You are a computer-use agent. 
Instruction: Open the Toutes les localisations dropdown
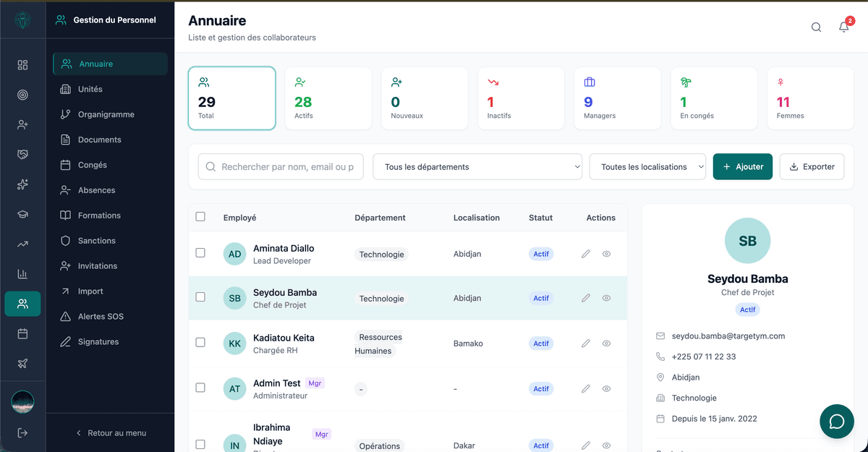pyautogui.click(x=647, y=166)
